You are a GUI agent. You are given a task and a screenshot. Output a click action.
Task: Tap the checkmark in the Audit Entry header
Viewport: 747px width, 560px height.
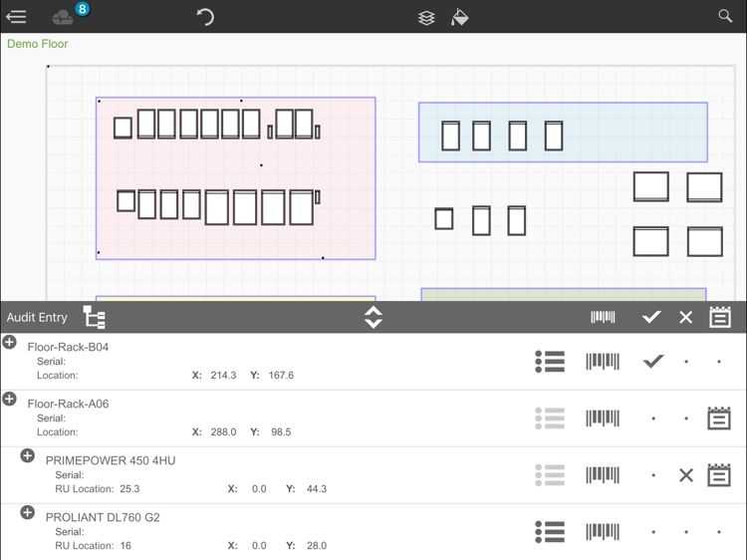[x=651, y=317]
